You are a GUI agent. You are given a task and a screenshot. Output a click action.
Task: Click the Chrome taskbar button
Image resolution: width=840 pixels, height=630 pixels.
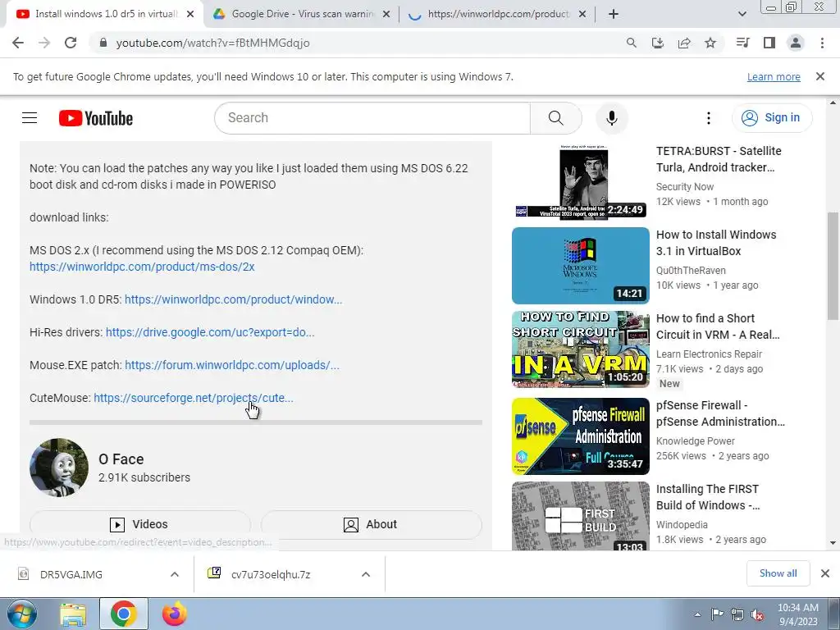click(124, 614)
